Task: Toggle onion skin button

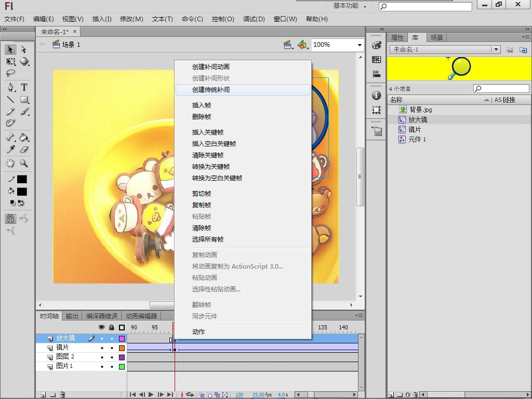Action: (202, 395)
